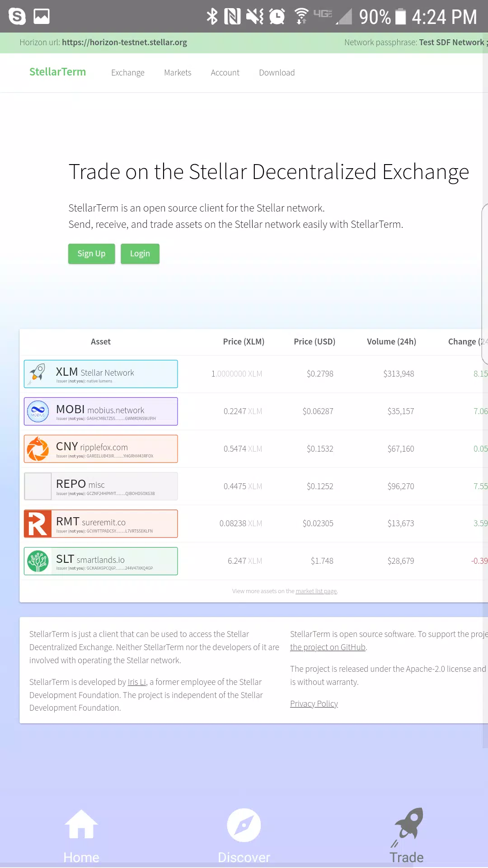
Task: Click the RMT sureremit logo icon
Action: coord(38,524)
